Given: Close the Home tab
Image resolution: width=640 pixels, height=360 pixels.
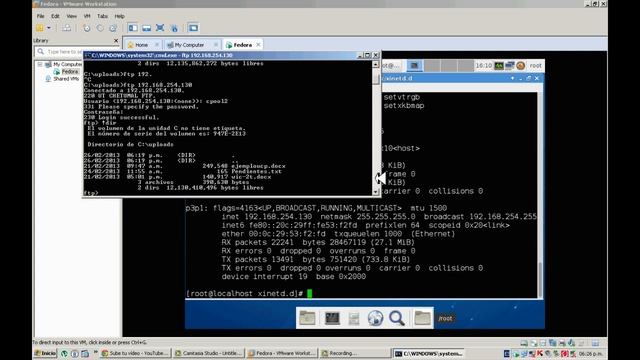Looking at the screenshot, I should [157, 44].
